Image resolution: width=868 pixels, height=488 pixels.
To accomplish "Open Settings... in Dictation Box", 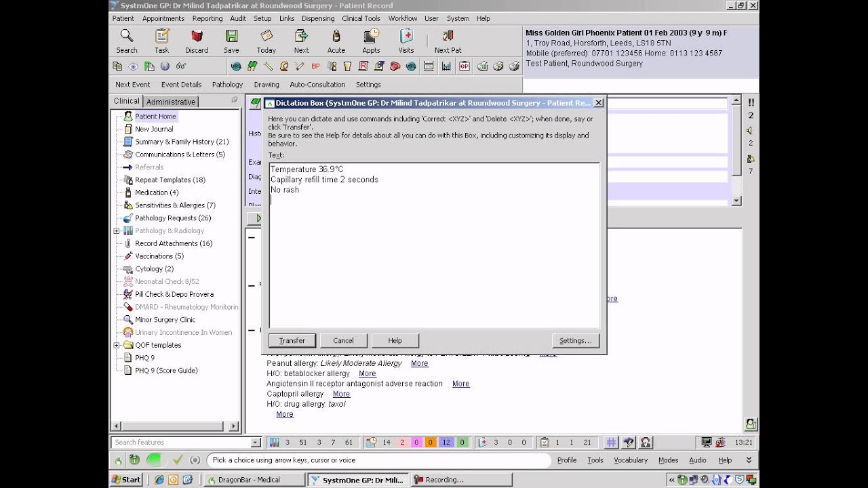I will tap(576, 340).
